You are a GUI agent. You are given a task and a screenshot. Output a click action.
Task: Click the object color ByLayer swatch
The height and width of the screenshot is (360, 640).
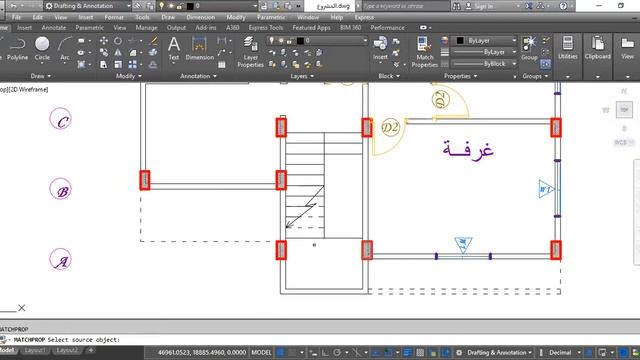(460, 40)
